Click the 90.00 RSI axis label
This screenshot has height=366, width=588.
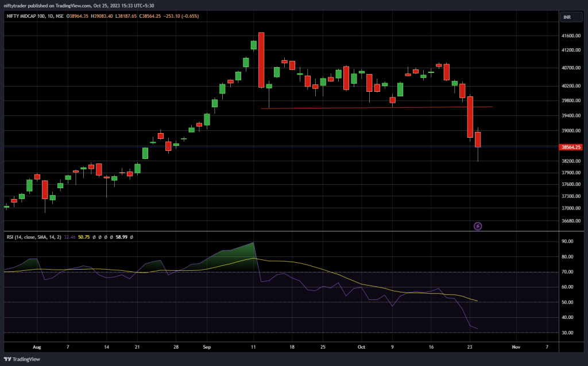[567, 242]
